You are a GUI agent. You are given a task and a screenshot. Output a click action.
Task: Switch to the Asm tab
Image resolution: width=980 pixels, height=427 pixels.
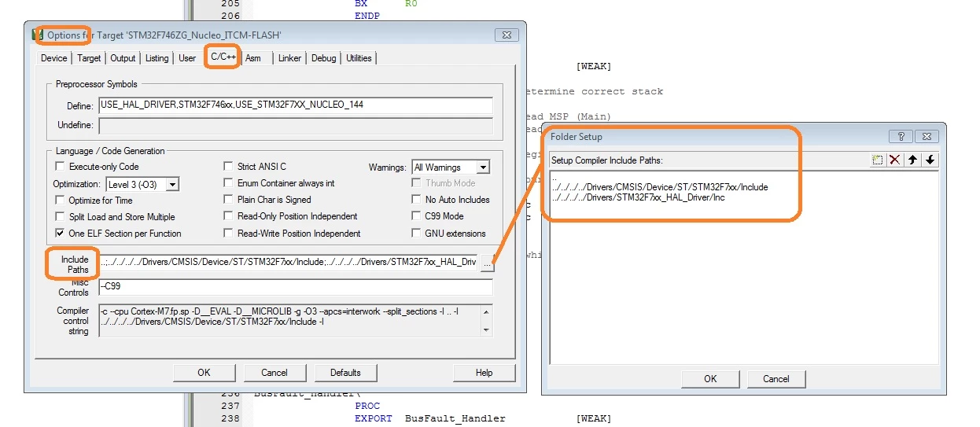coord(253,58)
